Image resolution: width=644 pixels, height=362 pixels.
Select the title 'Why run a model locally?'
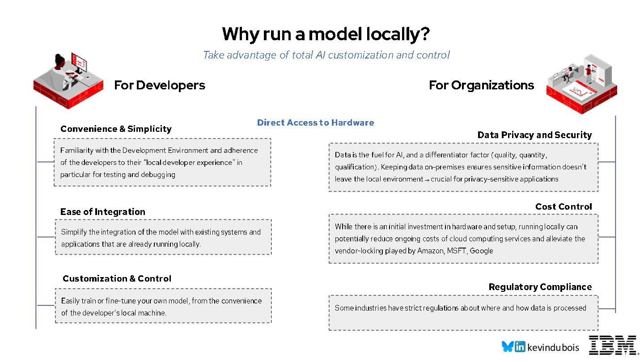[x=326, y=34]
